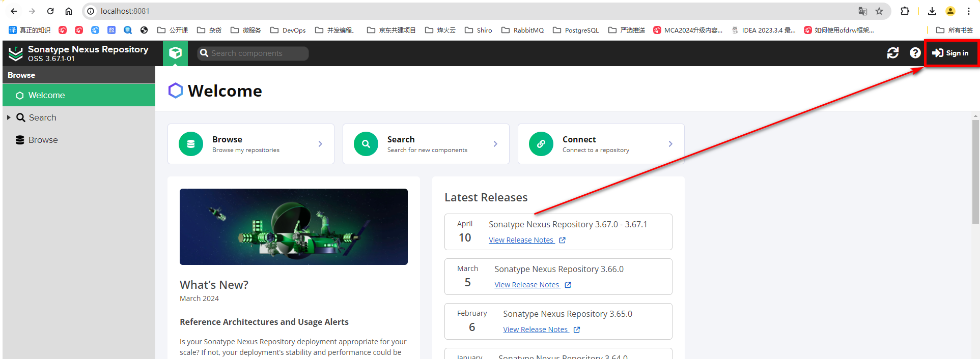Select Browse in the left sidebar
This screenshot has height=359, width=980.
click(43, 140)
